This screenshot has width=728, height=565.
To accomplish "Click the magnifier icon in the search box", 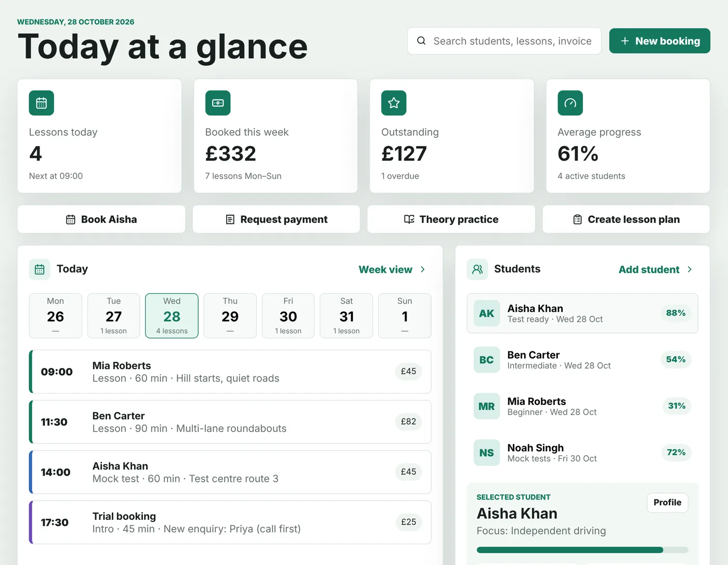I will point(421,41).
